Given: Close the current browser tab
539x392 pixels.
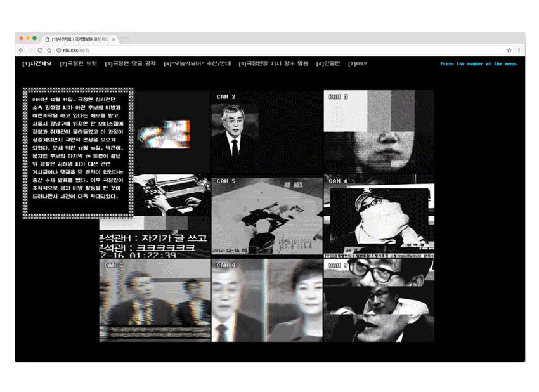Looking at the screenshot, I should 114,39.
